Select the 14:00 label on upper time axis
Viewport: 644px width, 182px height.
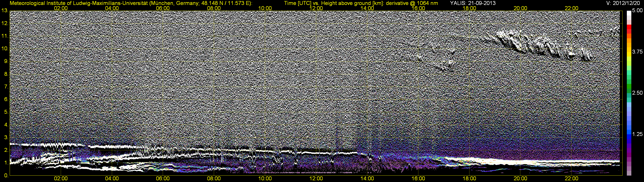(367, 8)
